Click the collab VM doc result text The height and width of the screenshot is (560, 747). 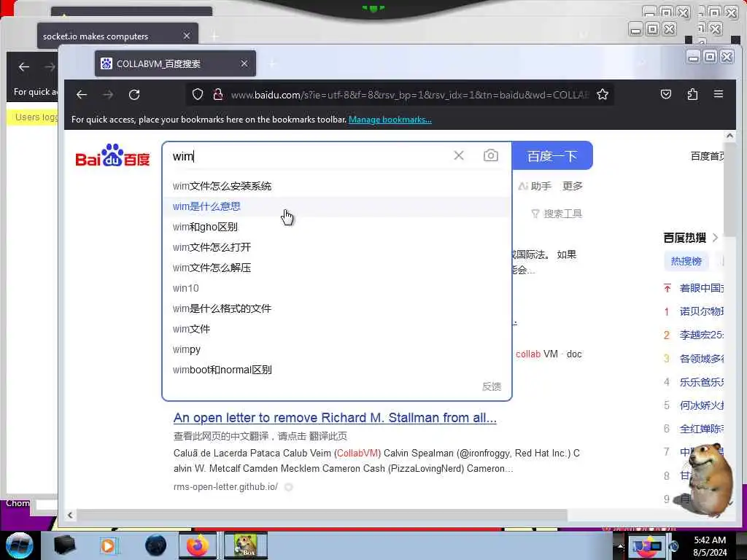click(x=549, y=354)
